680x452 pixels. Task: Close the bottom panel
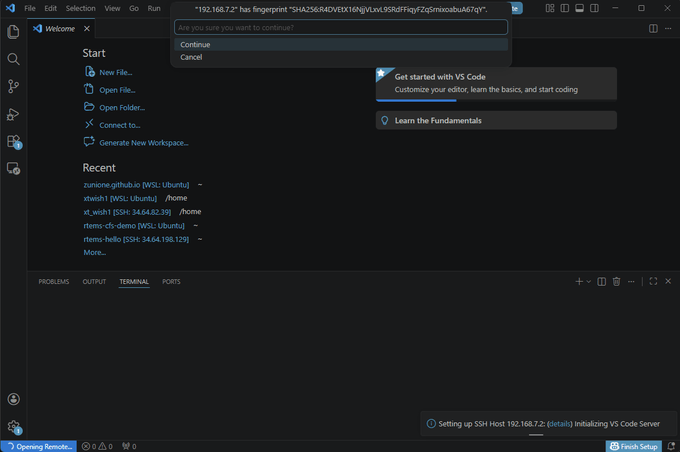coord(668,282)
